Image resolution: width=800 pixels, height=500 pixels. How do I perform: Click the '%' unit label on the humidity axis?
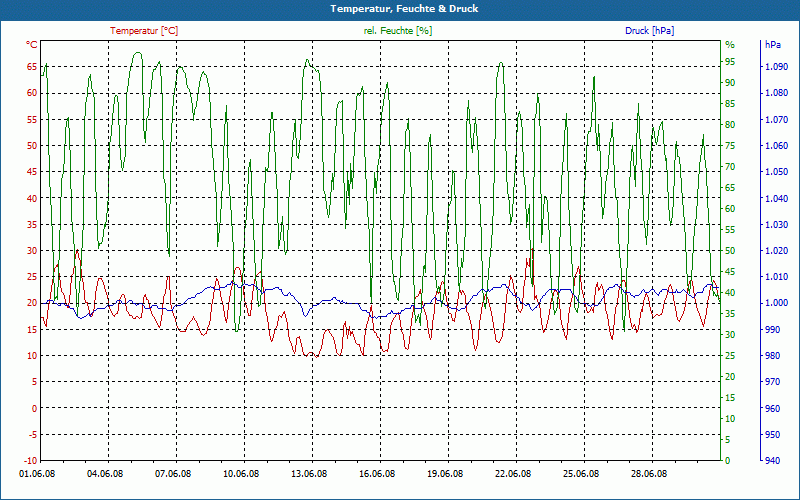(730, 45)
